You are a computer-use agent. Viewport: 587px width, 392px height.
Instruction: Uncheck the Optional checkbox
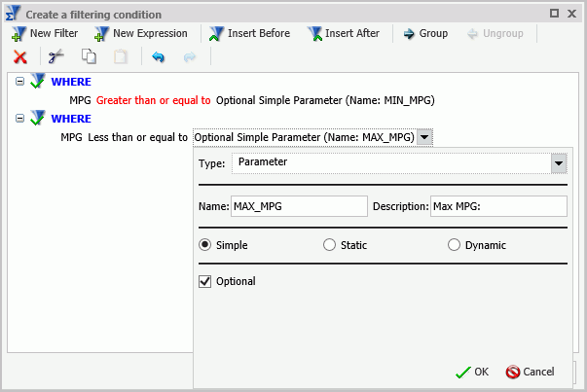(205, 281)
